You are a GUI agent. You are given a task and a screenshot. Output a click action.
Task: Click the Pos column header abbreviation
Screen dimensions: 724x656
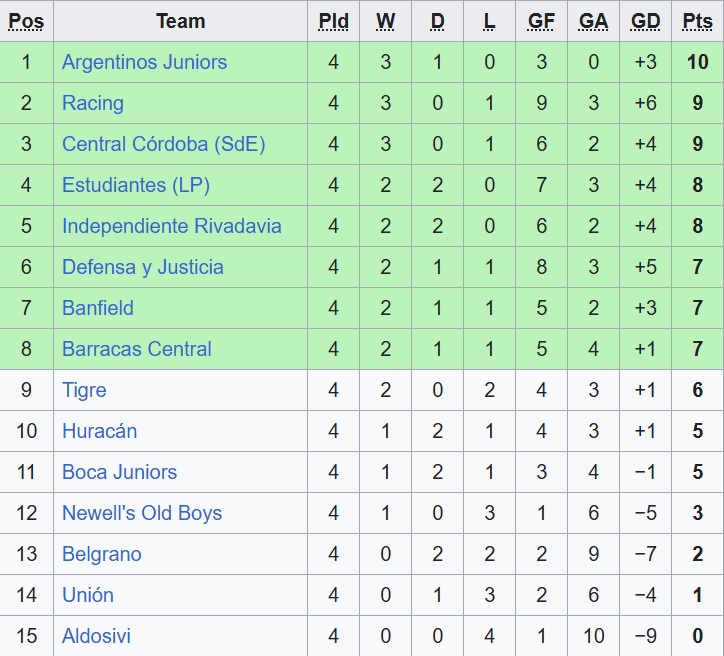coord(26,21)
